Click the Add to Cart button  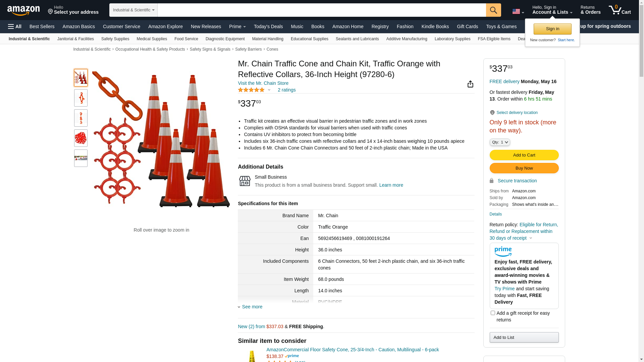524,155
